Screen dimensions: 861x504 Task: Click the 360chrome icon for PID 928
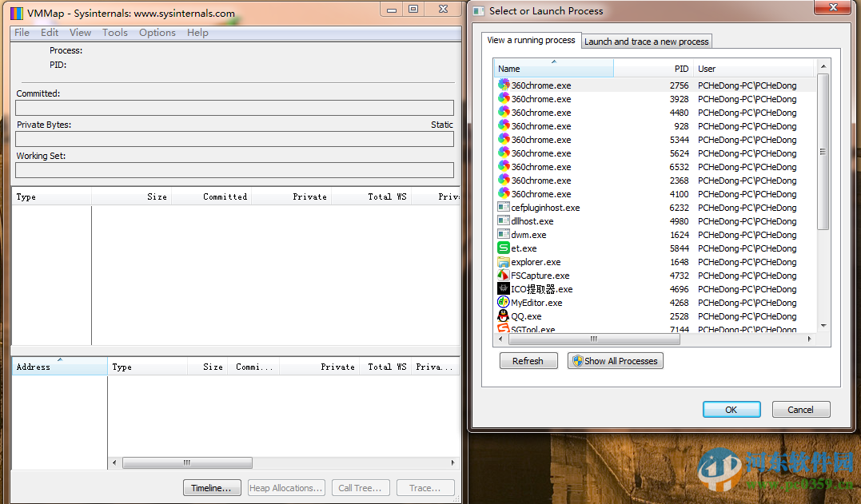[504, 125]
